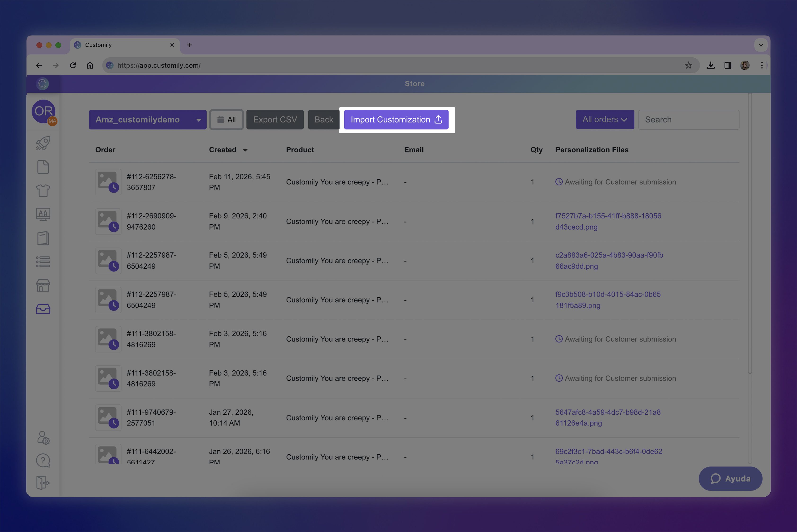Click the Export CSV button

275,120
